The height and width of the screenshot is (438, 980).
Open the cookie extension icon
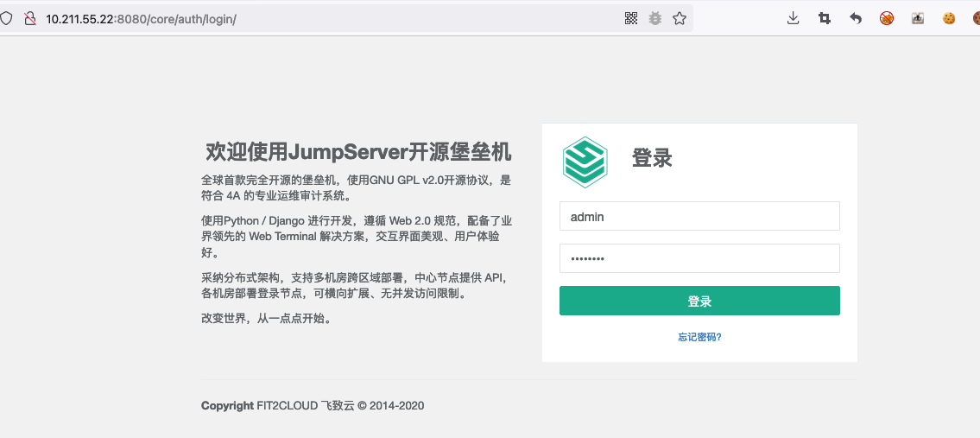(x=949, y=18)
